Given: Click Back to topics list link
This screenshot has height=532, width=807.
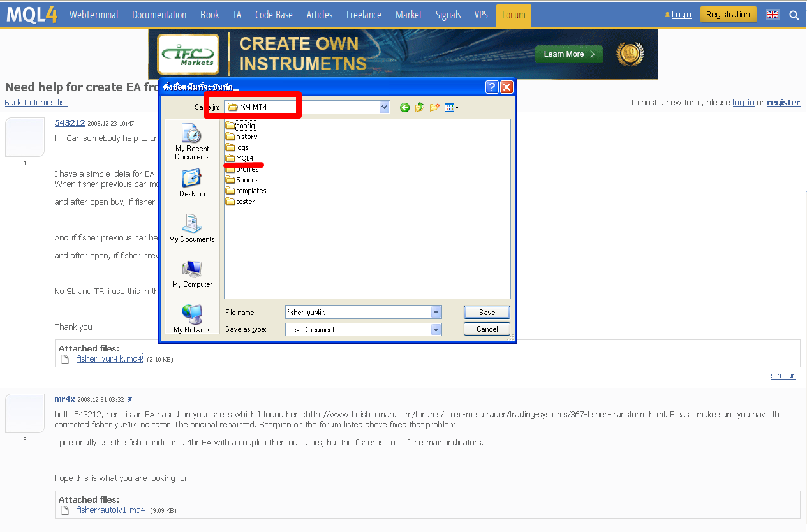Looking at the screenshot, I should click(x=36, y=103).
